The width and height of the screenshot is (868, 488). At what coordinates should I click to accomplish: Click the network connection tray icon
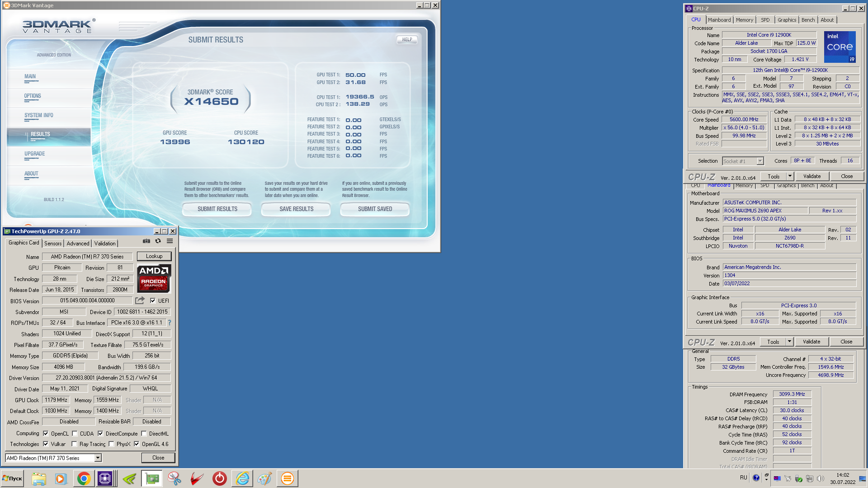pyautogui.click(x=810, y=478)
